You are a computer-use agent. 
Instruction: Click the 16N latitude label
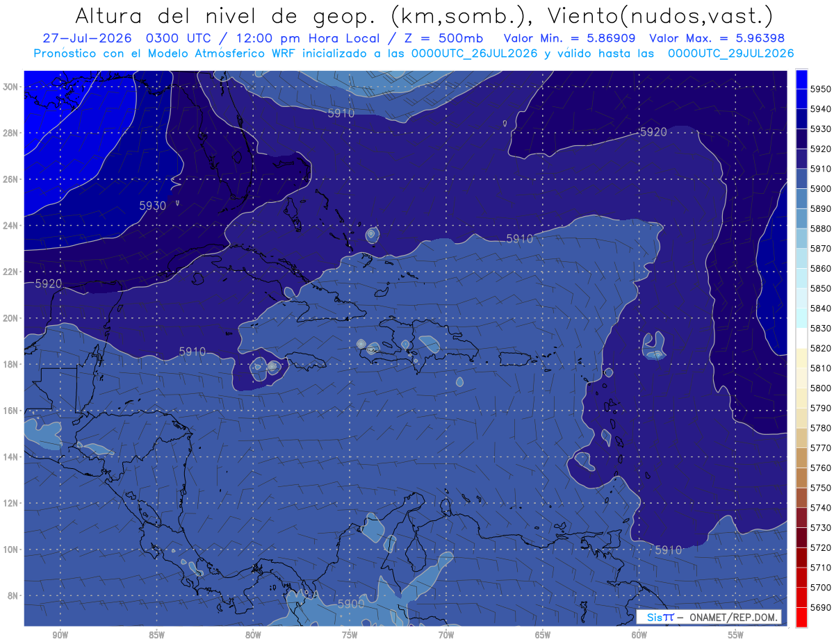(x=11, y=411)
